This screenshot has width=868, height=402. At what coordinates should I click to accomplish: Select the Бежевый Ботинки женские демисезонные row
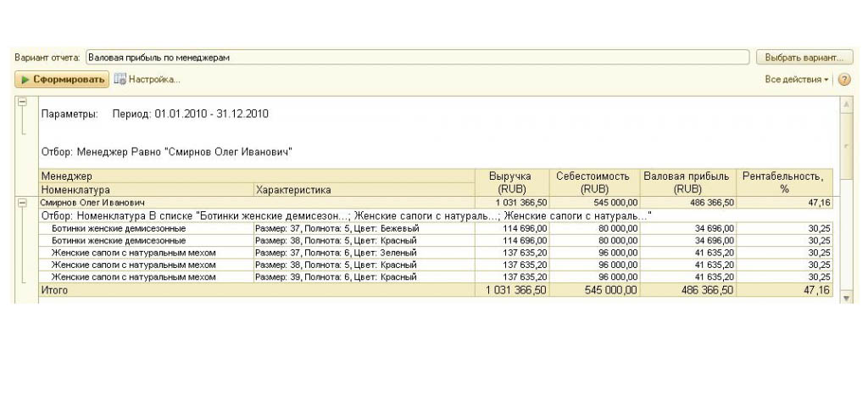click(x=118, y=228)
